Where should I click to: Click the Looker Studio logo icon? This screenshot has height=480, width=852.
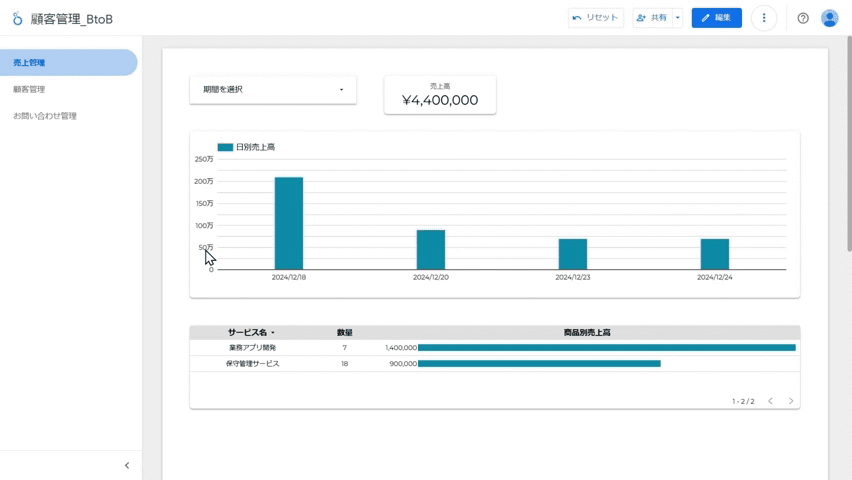[x=17, y=18]
